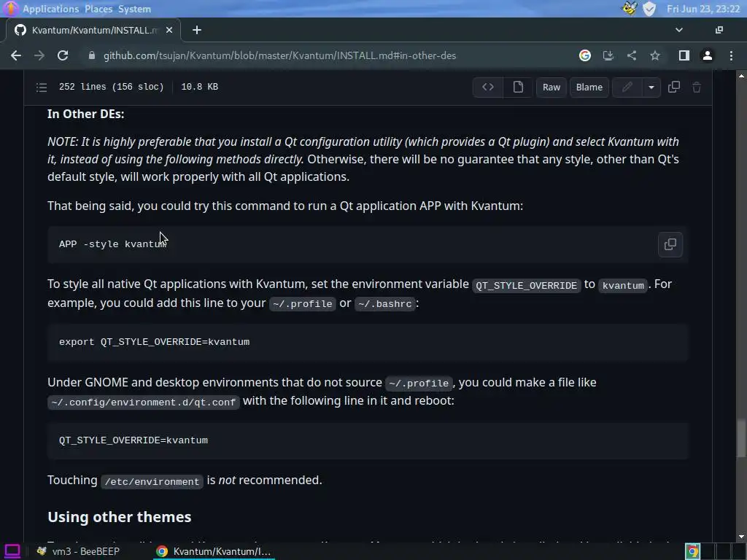Click the ~/.bashrc inline code

coord(385,304)
